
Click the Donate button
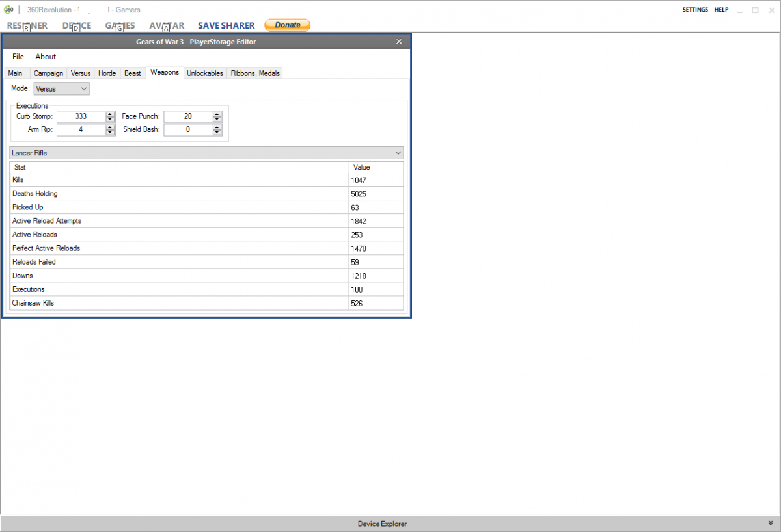[x=288, y=25]
